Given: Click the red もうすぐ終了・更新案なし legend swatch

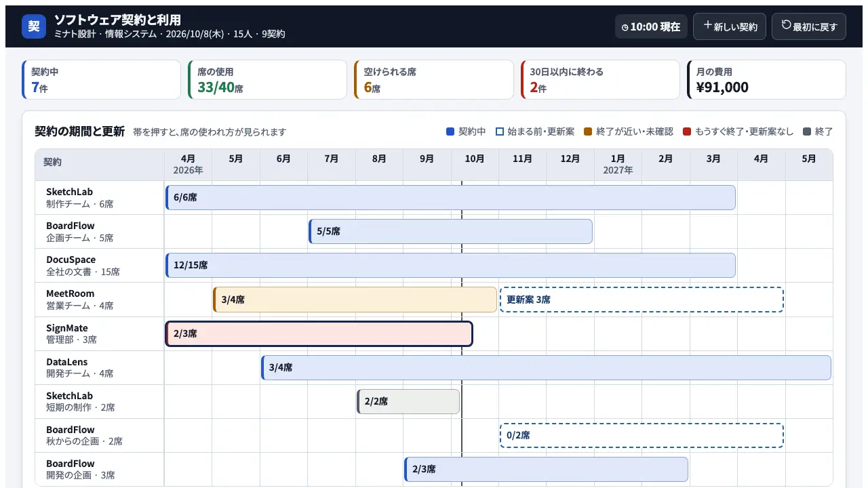Looking at the screenshot, I should (x=687, y=131).
